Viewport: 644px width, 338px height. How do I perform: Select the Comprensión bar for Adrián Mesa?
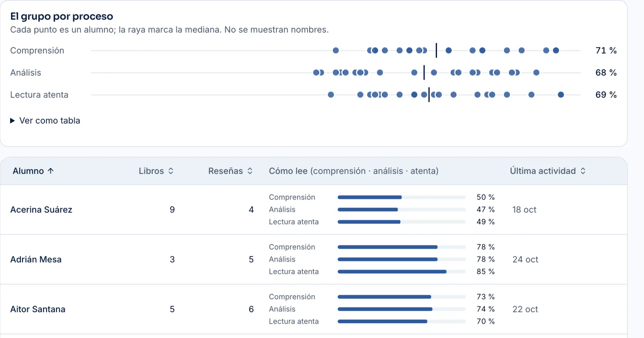pyautogui.click(x=402, y=247)
